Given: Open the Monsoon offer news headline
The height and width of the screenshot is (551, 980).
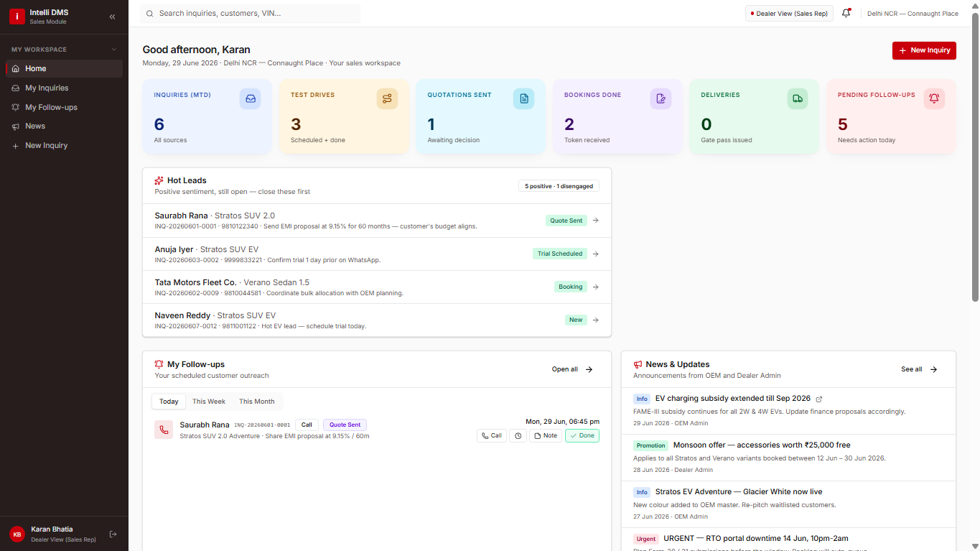Looking at the screenshot, I should pos(761,445).
